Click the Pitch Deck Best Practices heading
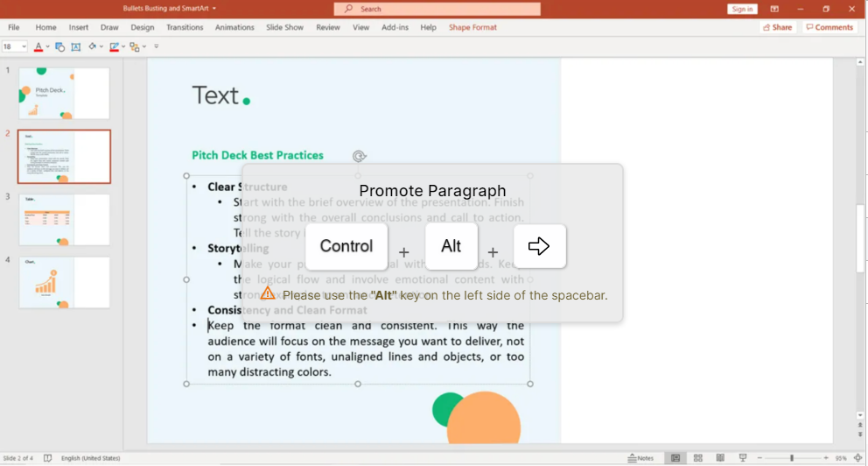868x466 pixels. coord(257,155)
